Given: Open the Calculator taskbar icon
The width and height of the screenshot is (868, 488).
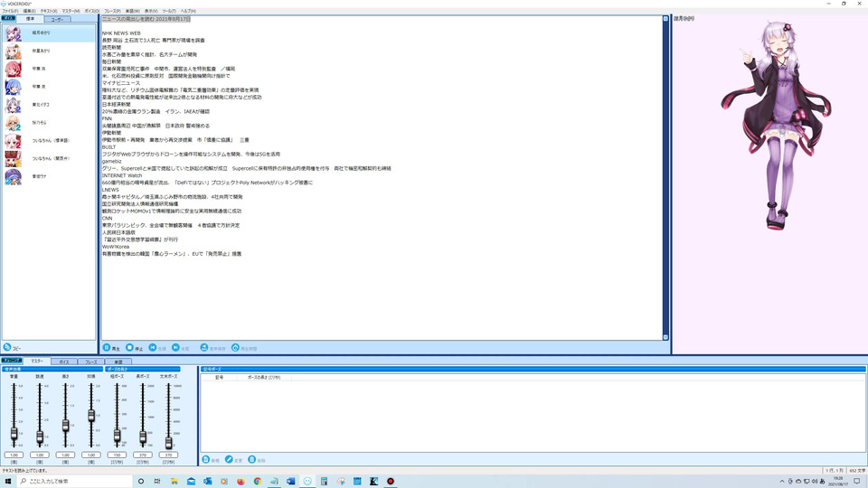Looking at the screenshot, I should (324, 482).
